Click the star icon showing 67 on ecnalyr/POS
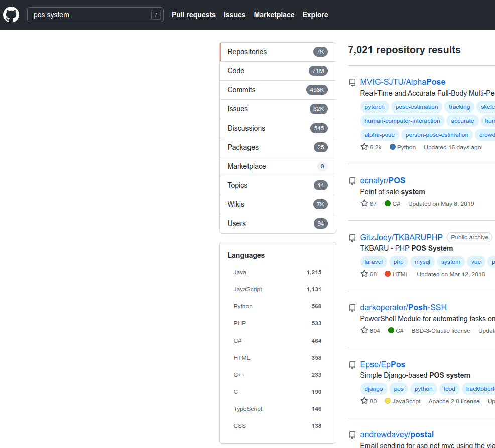495x448 pixels. pos(364,203)
